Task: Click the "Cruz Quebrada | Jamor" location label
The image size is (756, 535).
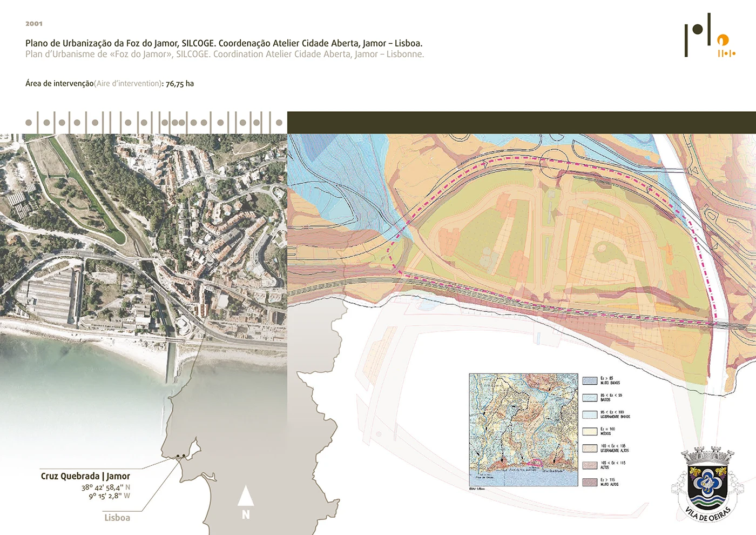Action: click(x=85, y=476)
